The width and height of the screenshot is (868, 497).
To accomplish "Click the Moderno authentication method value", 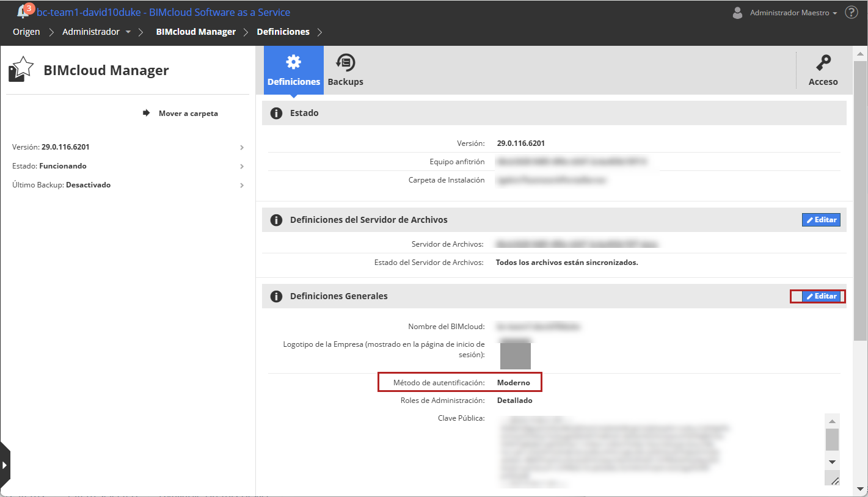I will [x=514, y=383].
